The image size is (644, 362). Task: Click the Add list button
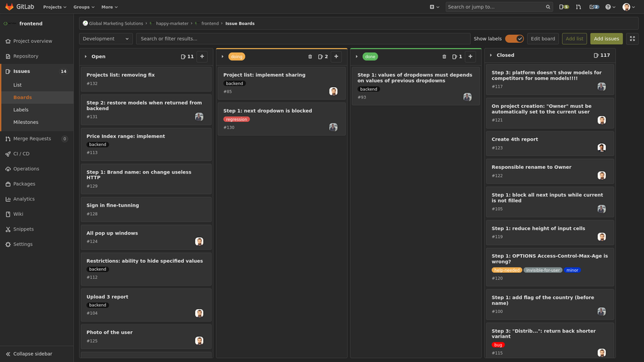point(574,39)
